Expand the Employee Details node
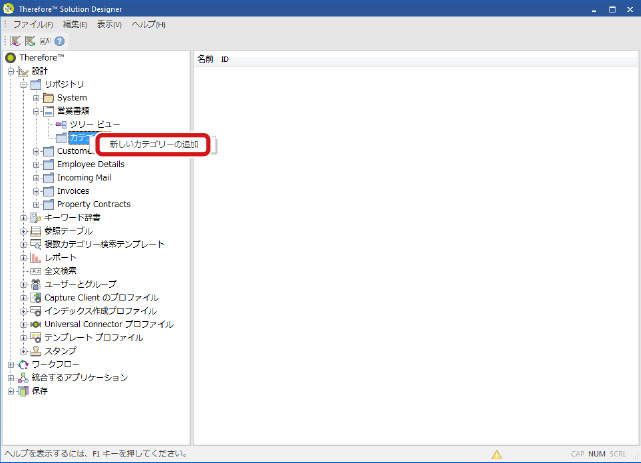Image resolution: width=641 pixels, height=463 pixels. tap(36, 164)
